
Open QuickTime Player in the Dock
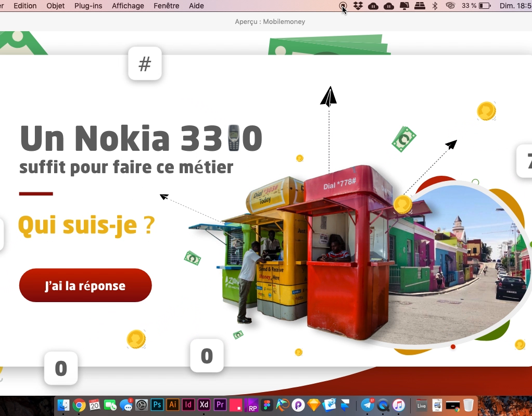383,405
